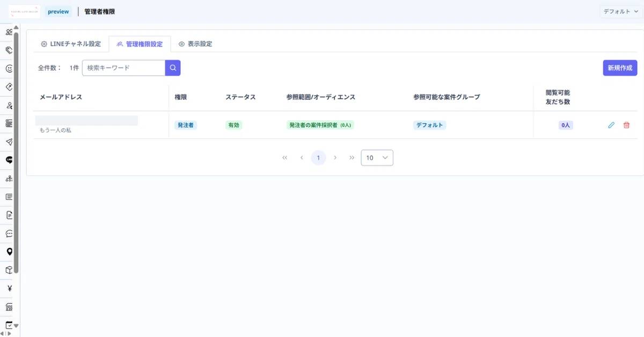This screenshot has height=337, width=644.
Task: Open the calendar check sidebar icon
Action: coord(9,325)
